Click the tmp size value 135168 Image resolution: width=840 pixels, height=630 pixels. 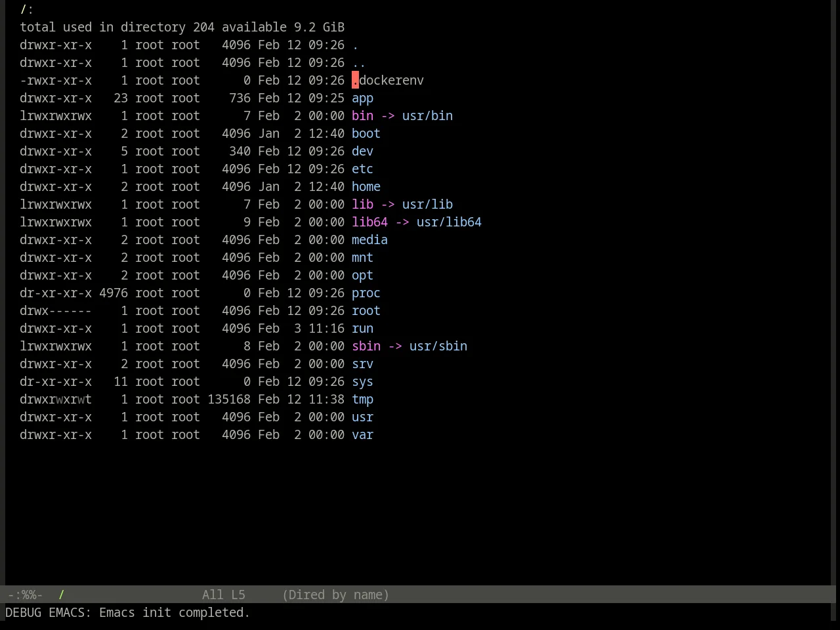pyautogui.click(x=229, y=400)
